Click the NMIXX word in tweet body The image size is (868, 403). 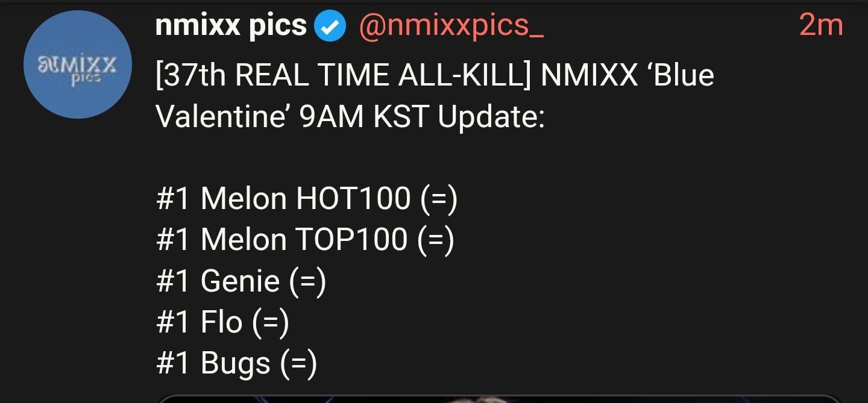click(589, 75)
